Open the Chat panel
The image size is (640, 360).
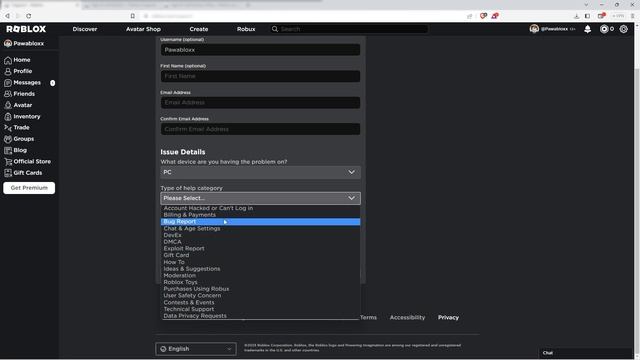tap(586, 353)
